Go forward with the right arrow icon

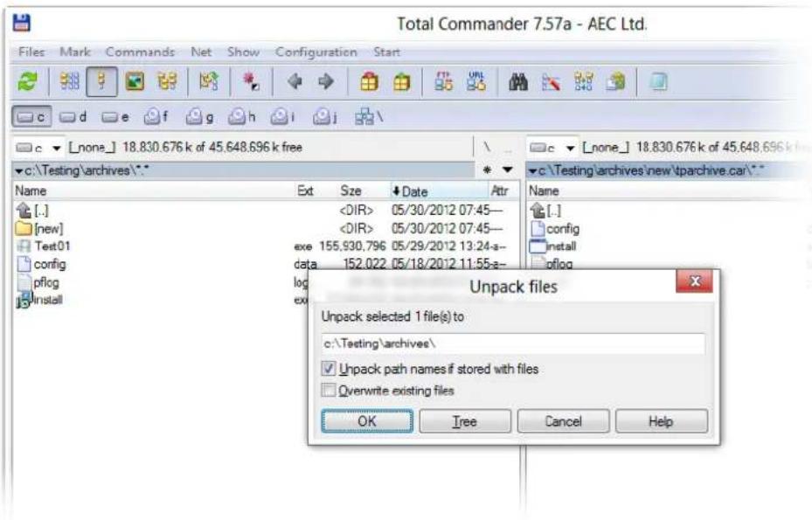(326, 82)
